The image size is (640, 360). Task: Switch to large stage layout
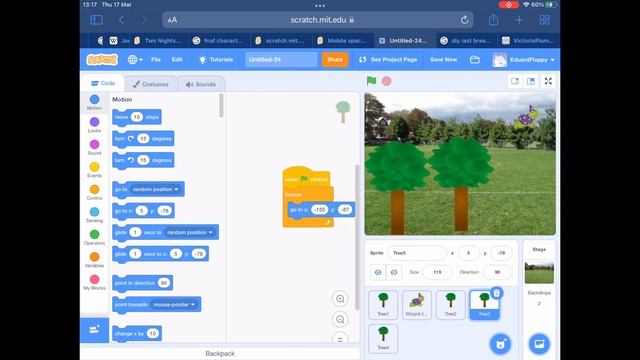click(531, 81)
